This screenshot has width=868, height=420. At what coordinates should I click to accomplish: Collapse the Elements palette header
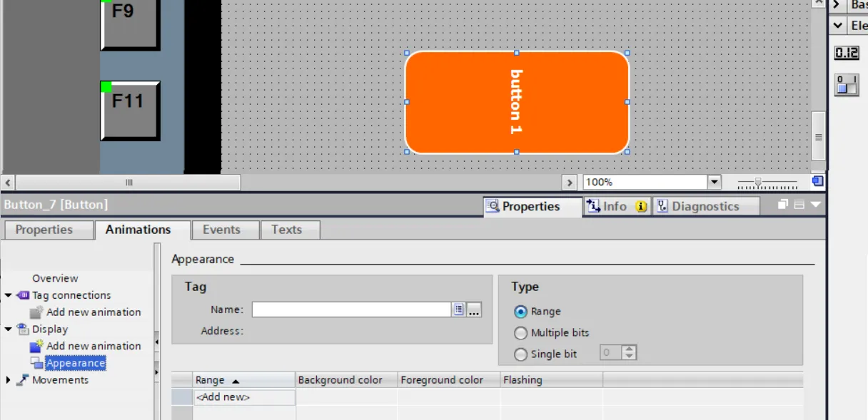[x=838, y=26]
